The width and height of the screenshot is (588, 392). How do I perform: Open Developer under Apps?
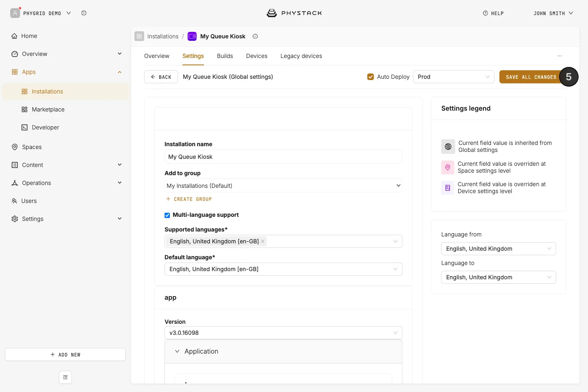pyautogui.click(x=65, y=127)
